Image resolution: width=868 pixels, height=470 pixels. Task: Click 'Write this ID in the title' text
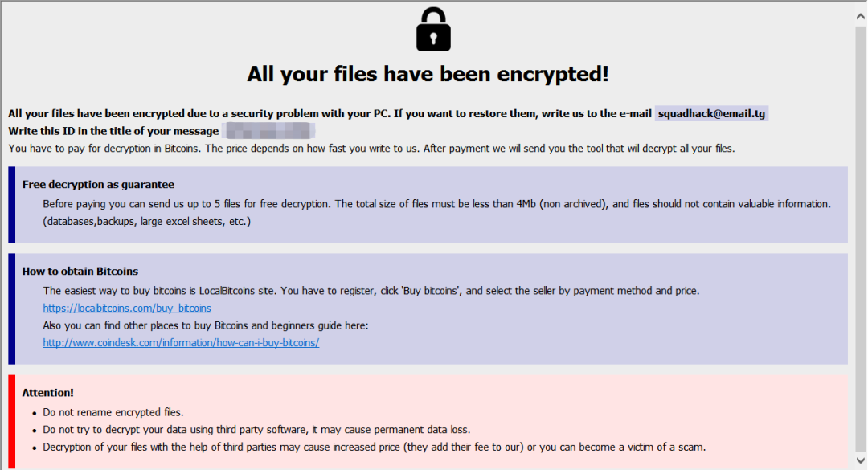(113, 131)
